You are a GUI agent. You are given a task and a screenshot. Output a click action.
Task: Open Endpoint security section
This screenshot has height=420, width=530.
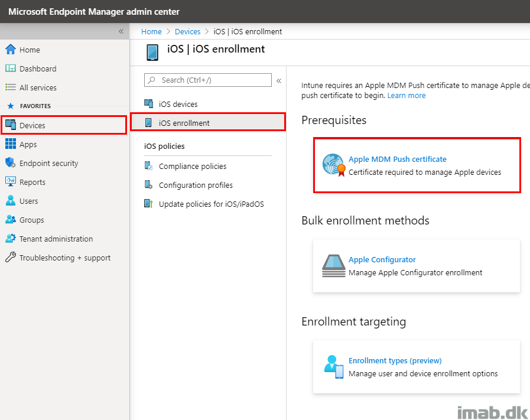[x=48, y=163]
